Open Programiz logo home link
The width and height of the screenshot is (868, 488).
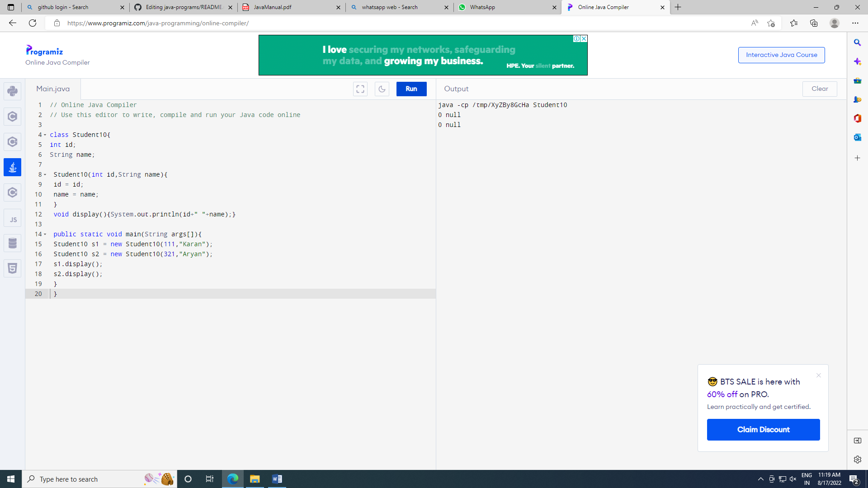[x=44, y=51]
